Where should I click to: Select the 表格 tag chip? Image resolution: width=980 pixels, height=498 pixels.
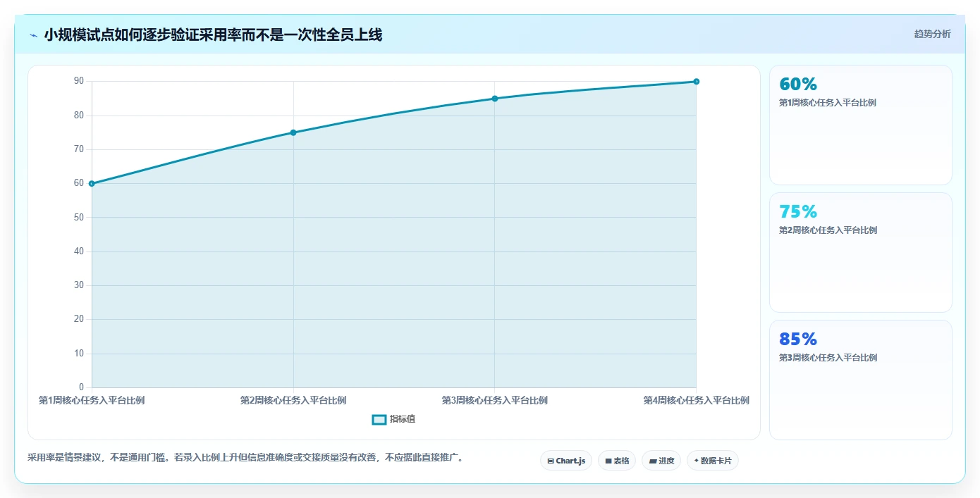click(x=617, y=461)
